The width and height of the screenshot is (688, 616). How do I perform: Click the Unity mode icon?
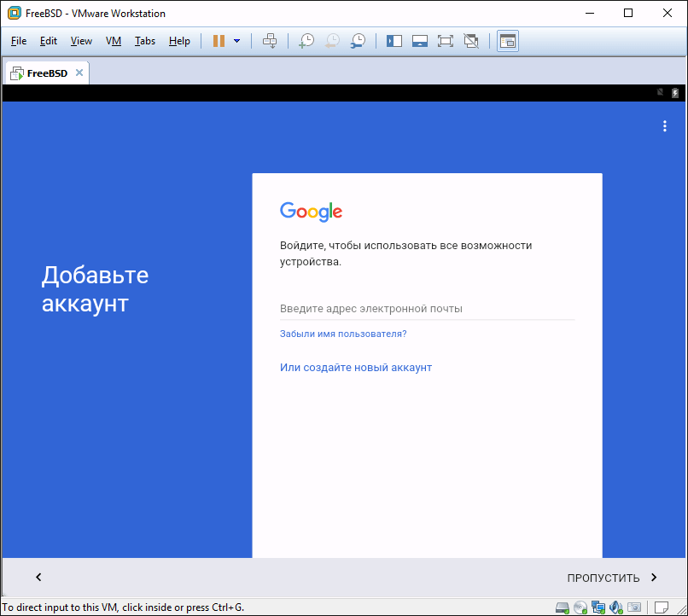click(471, 41)
